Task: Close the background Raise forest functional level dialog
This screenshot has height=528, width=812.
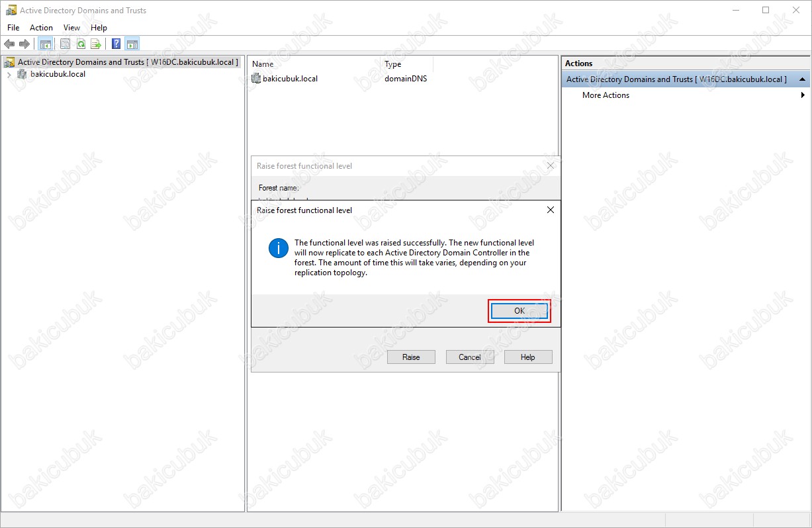Action: (551, 166)
